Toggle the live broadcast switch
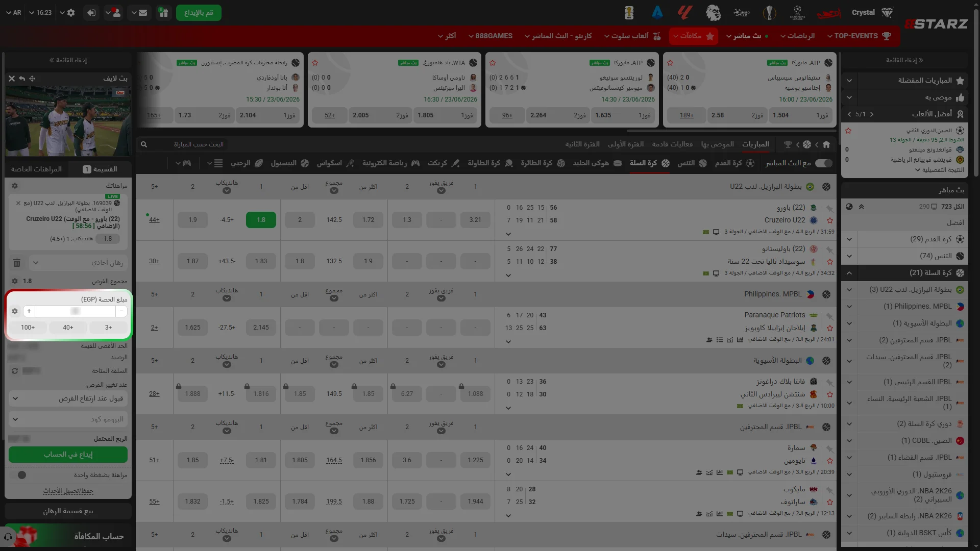The height and width of the screenshot is (551, 980). point(824,163)
